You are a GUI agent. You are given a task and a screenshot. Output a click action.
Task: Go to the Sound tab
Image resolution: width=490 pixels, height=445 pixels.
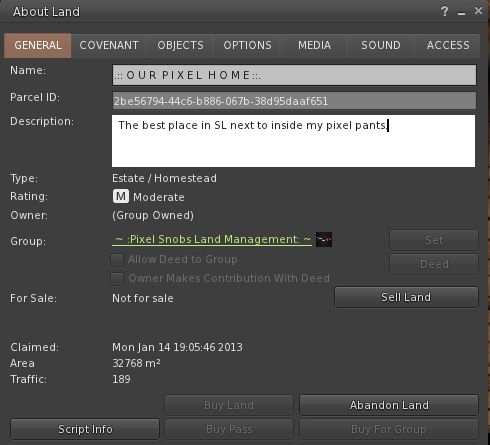coord(381,45)
